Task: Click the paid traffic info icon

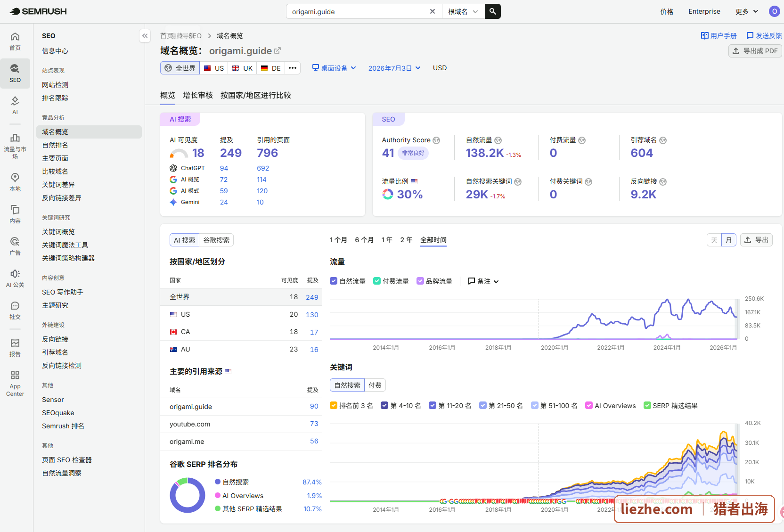Action: 582,140
